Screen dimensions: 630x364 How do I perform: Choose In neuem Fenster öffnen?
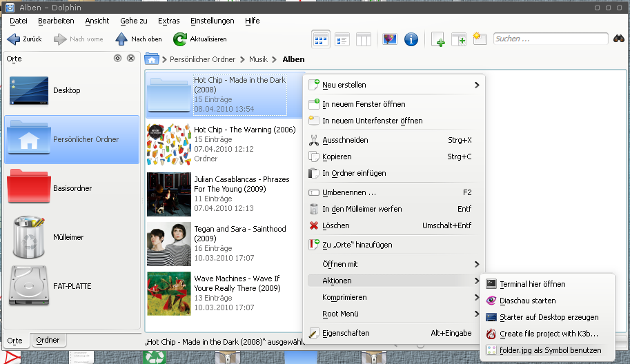pos(394,104)
